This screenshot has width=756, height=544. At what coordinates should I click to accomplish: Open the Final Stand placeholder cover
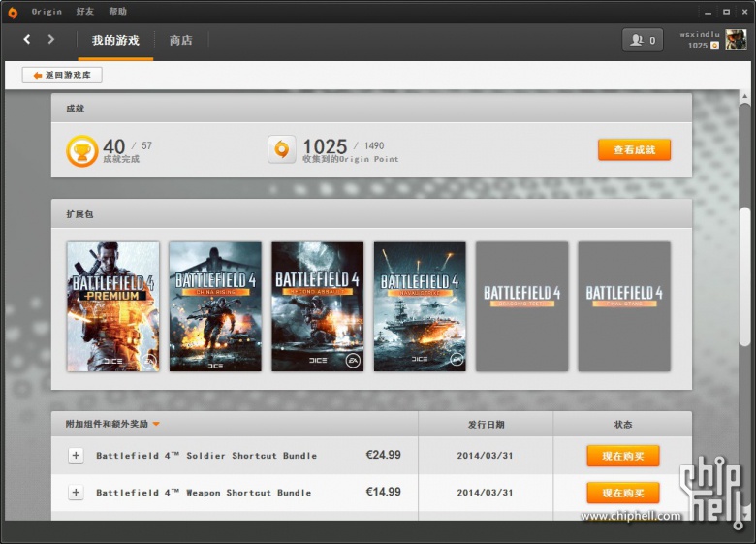coord(624,306)
